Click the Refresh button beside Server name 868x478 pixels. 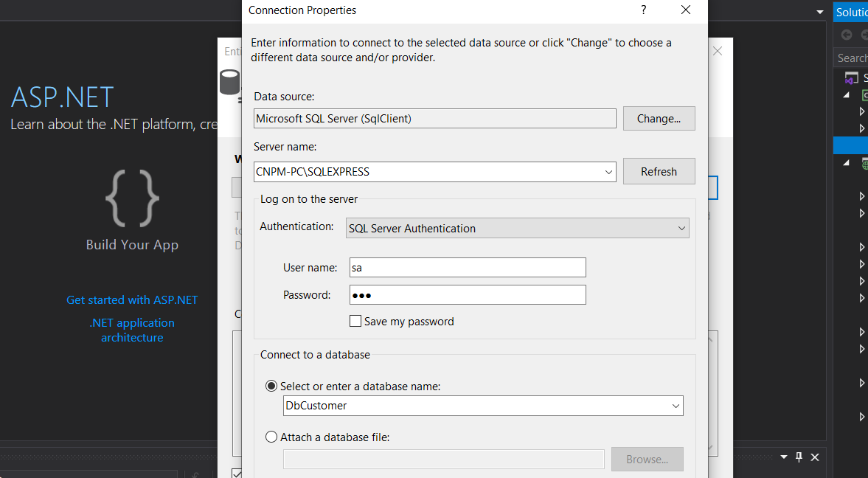pos(659,172)
